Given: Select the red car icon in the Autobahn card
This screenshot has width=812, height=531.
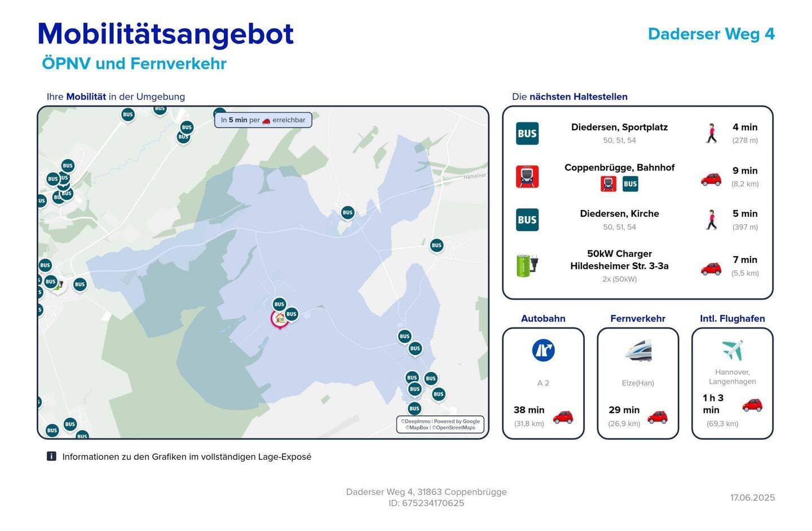Looking at the screenshot, I should point(563,417).
